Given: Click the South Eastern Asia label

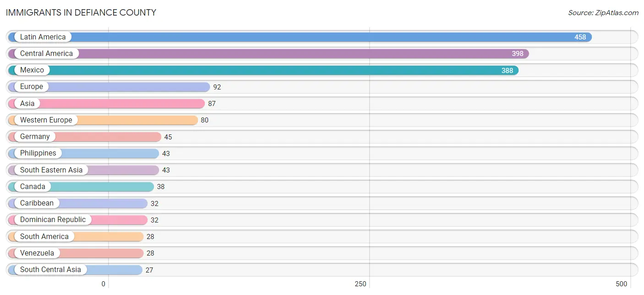Looking at the screenshot, I should coord(51,170).
